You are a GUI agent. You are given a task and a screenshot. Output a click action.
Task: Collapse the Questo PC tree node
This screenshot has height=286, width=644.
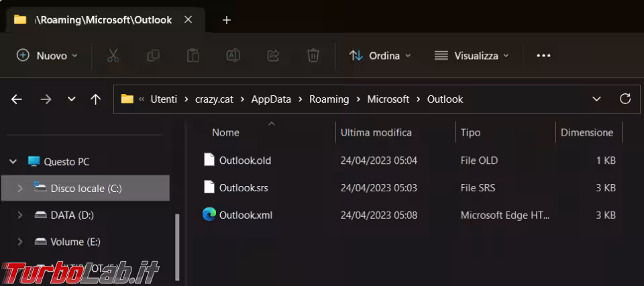pyautogui.click(x=13, y=162)
